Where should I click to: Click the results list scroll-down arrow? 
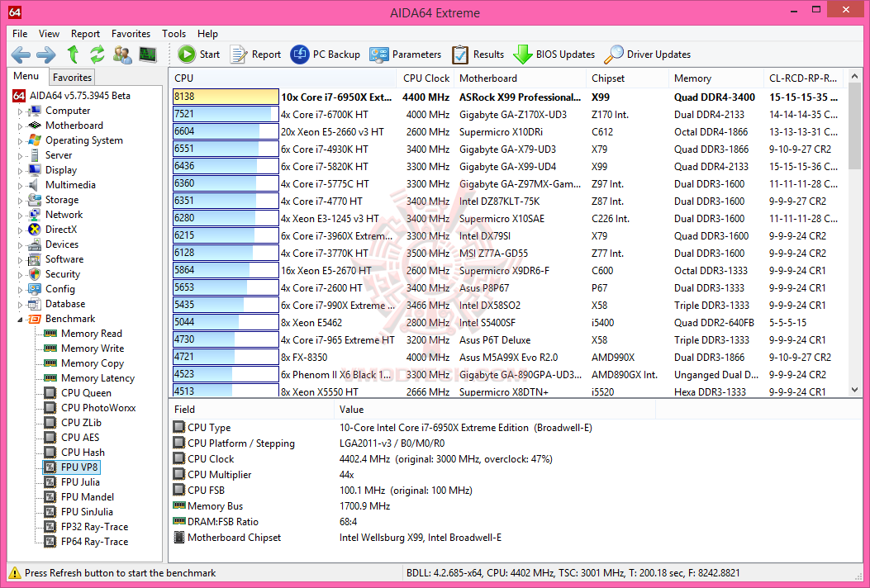pos(854,390)
